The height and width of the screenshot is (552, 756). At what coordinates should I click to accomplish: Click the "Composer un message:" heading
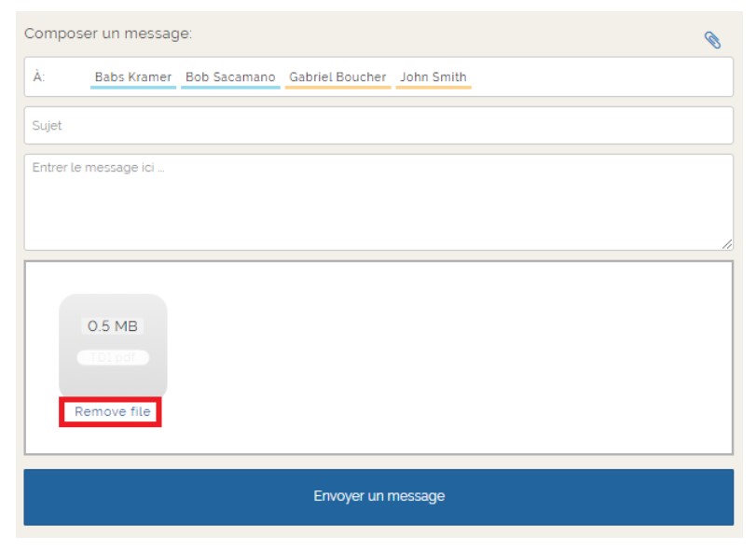click(108, 34)
